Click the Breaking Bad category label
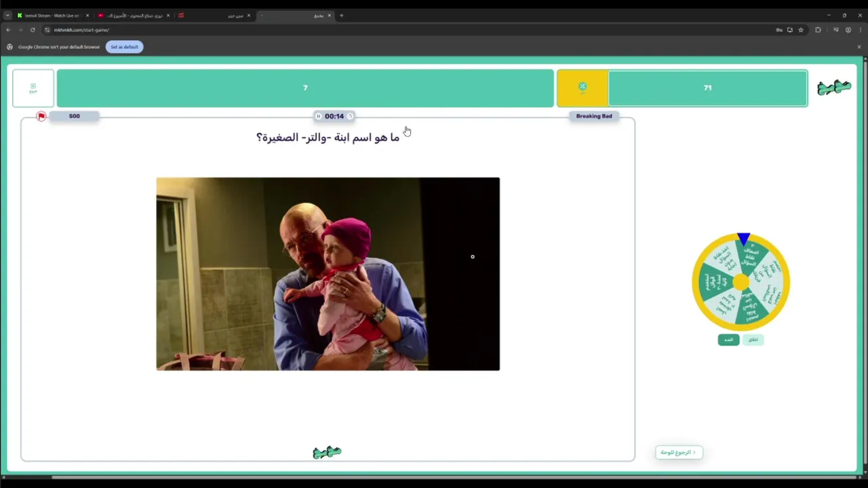868x488 pixels. click(594, 116)
